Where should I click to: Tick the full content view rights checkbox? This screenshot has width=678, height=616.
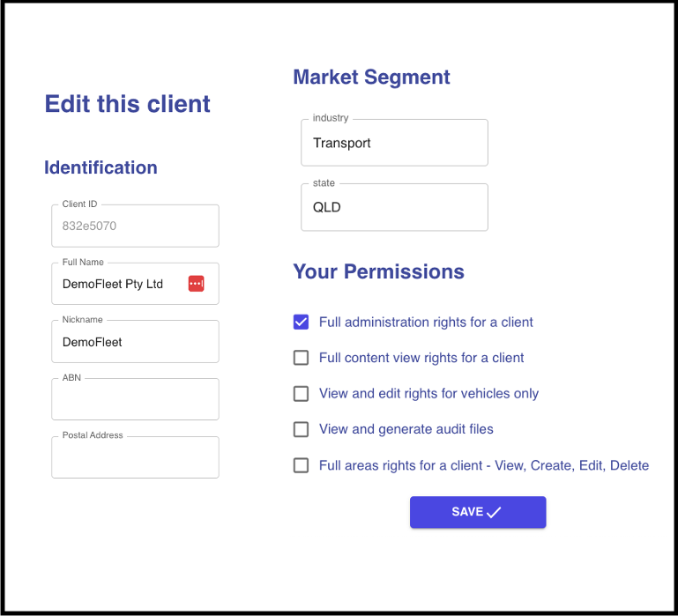(301, 358)
